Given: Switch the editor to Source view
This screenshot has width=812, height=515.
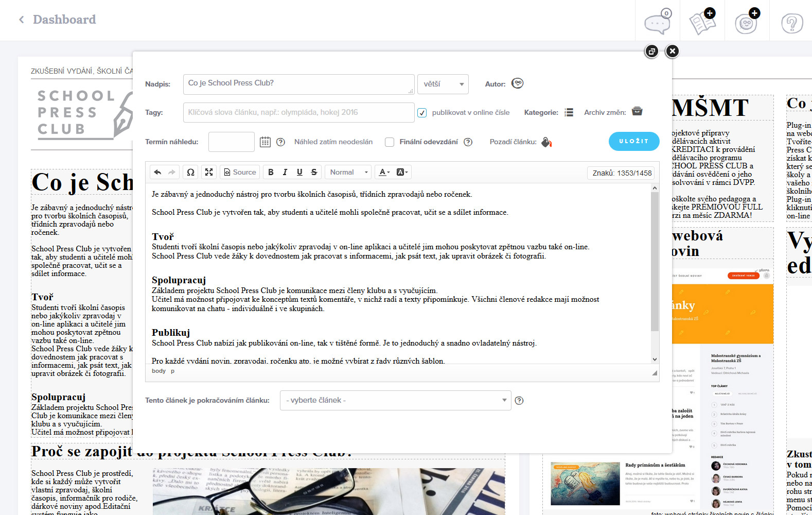Looking at the screenshot, I should [240, 172].
